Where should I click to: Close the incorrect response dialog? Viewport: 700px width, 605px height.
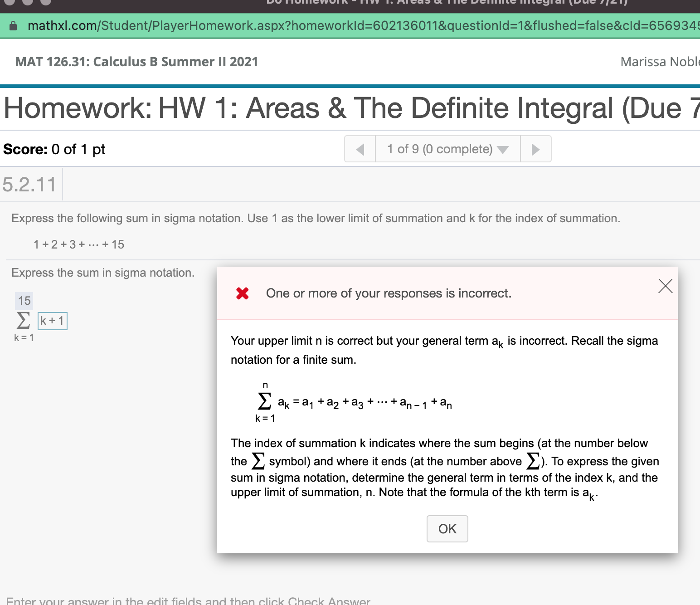665,286
